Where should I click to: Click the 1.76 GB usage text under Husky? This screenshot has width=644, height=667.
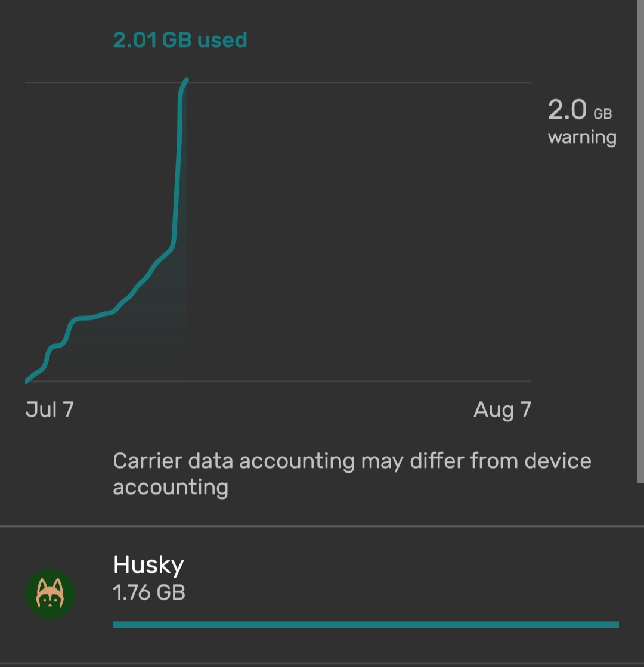click(149, 592)
